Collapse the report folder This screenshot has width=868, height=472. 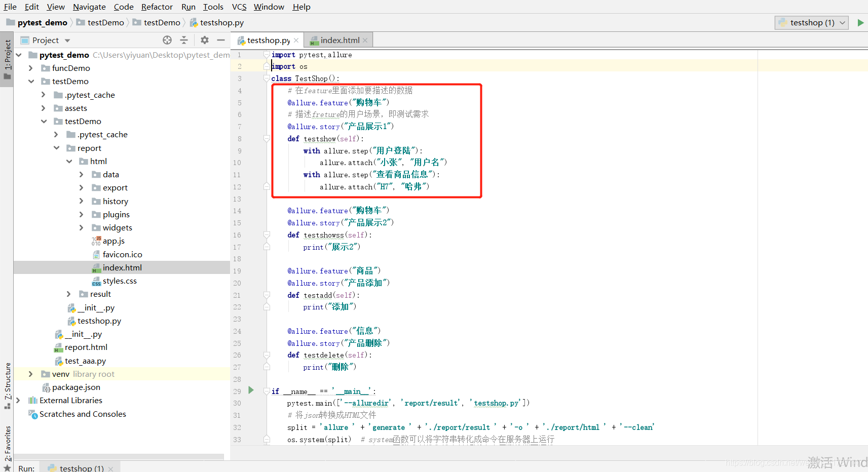coord(56,148)
